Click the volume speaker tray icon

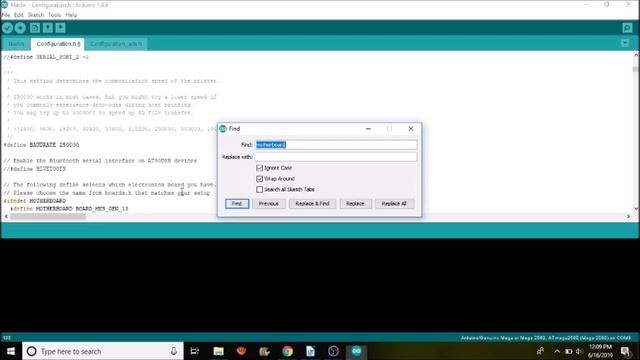click(x=579, y=351)
